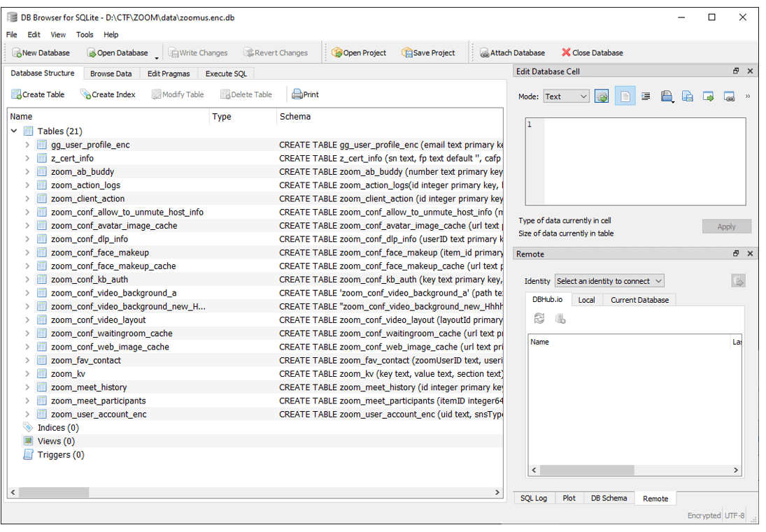The width and height of the screenshot is (766, 532).
Task: Switch to the Browse Data tab
Action: pyautogui.click(x=111, y=73)
